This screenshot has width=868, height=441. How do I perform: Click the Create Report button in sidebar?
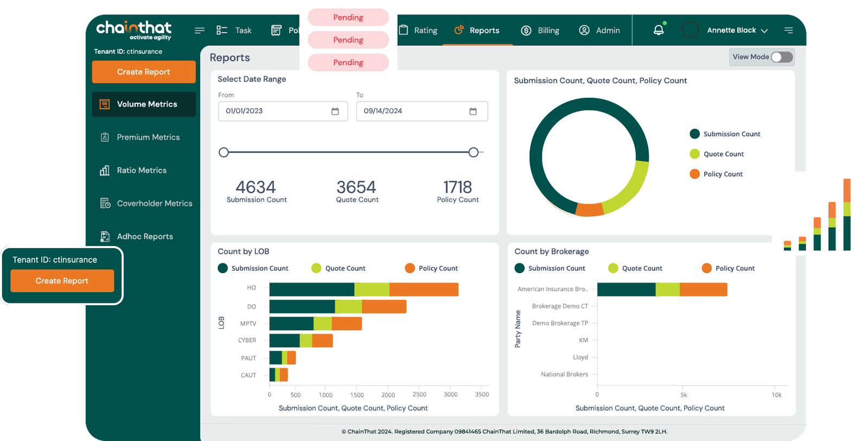click(144, 72)
